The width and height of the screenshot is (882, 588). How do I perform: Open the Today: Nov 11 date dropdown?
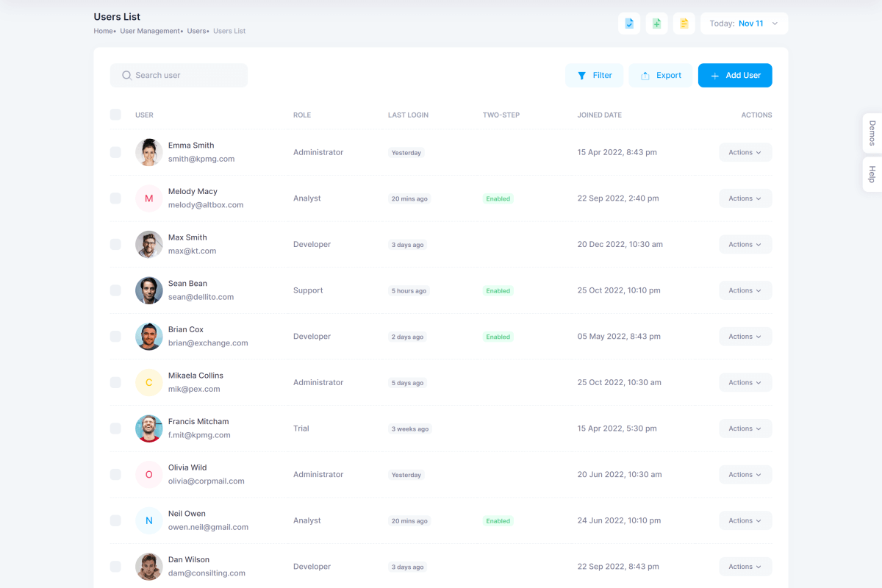click(x=744, y=24)
